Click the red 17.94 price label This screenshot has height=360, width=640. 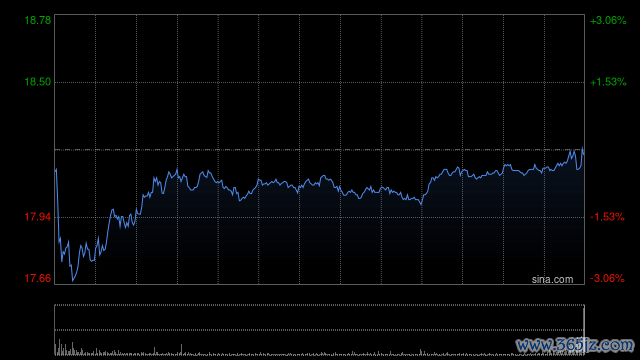[38, 217]
